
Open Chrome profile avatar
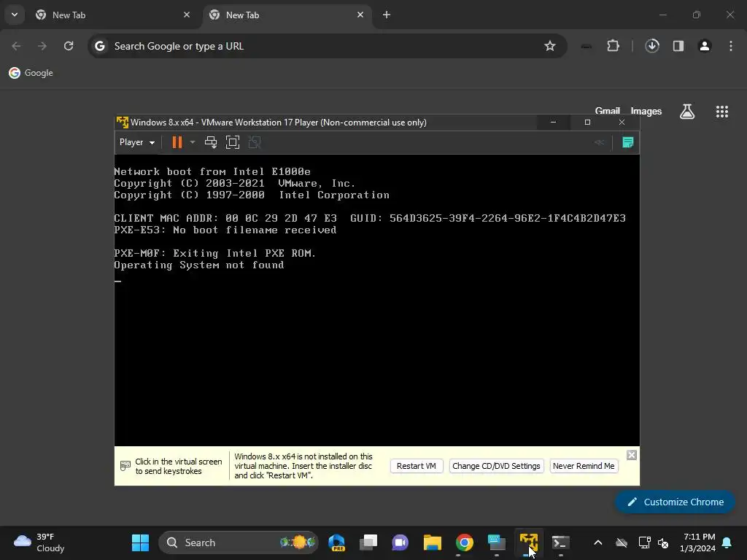[x=705, y=46]
